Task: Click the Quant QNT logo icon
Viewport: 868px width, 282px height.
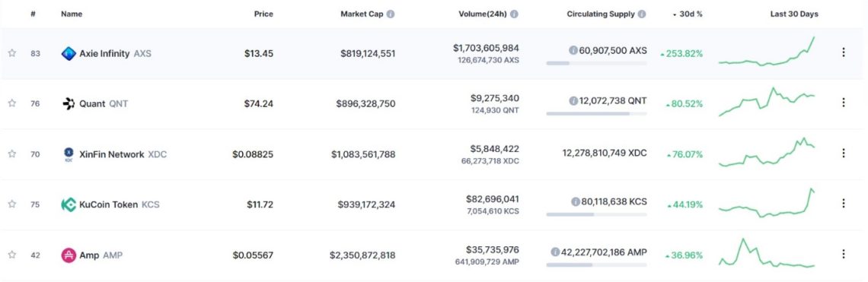Action: [x=68, y=103]
